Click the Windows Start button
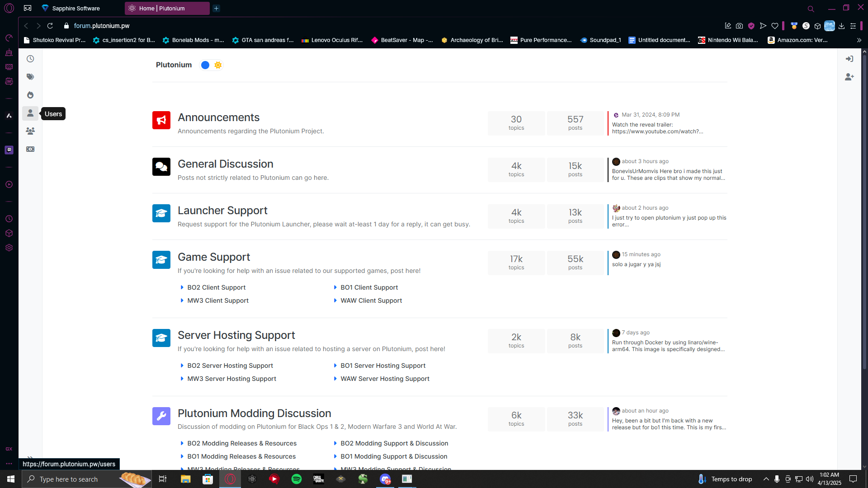868x488 pixels. point(11,479)
